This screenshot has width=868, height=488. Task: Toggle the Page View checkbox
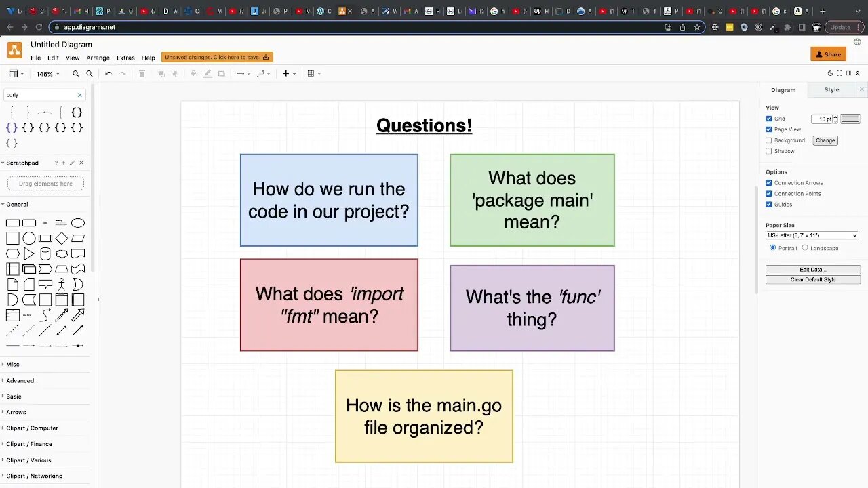click(x=769, y=129)
